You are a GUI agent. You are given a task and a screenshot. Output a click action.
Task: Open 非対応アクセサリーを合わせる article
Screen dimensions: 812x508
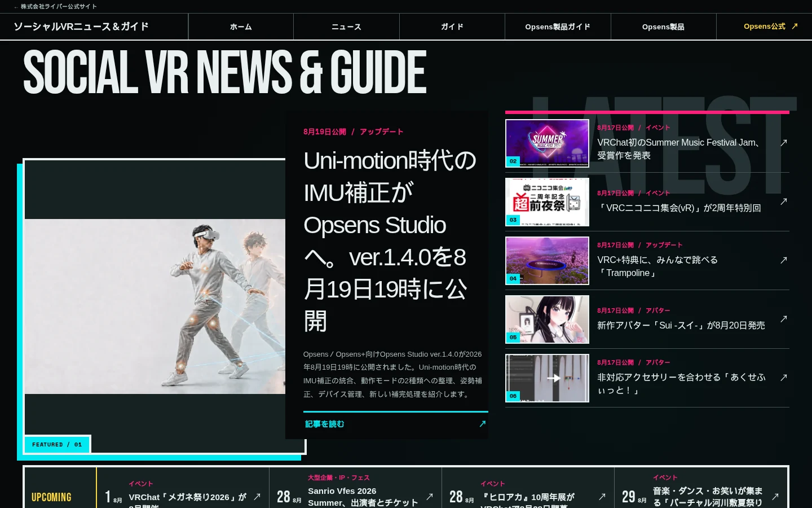pyautogui.click(x=681, y=384)
